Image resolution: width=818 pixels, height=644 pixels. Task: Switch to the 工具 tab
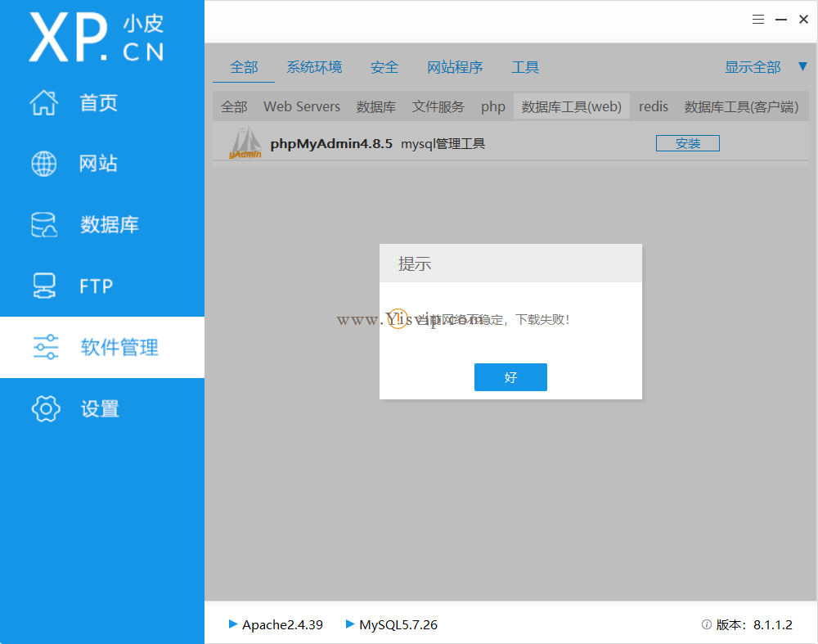point(525,67)
